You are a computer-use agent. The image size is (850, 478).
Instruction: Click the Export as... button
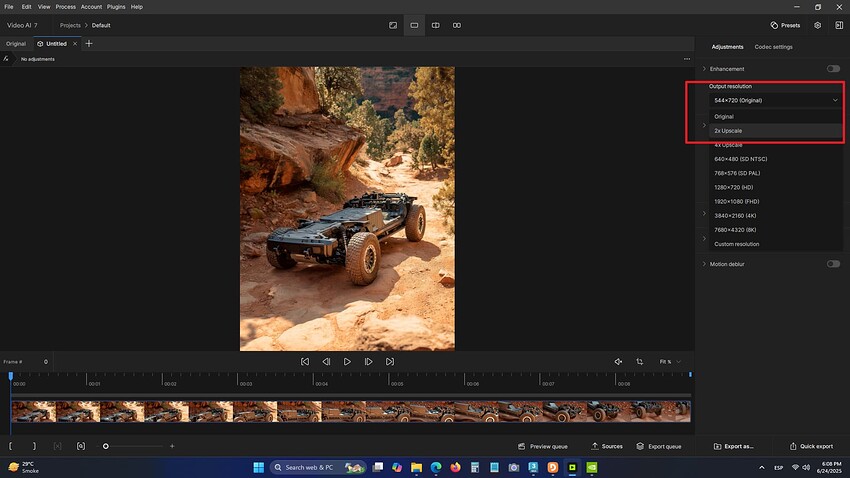point(733,446)
